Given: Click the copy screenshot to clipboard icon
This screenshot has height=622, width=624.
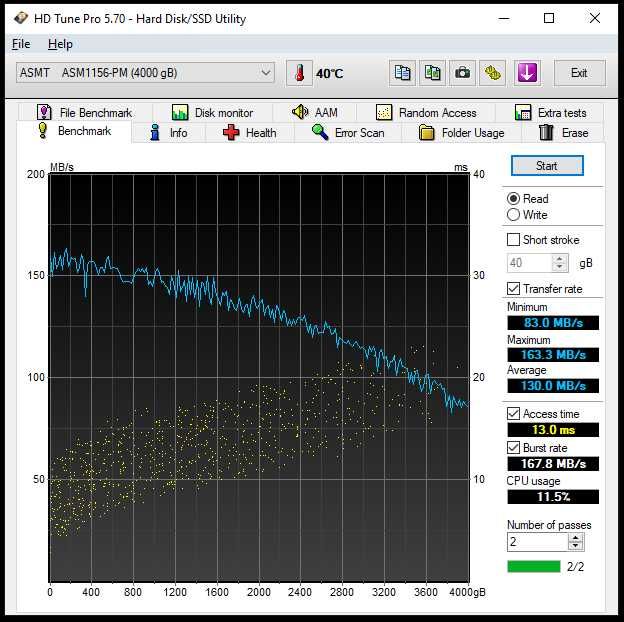Looking at the screenshot, I should [x=432, y=73].
